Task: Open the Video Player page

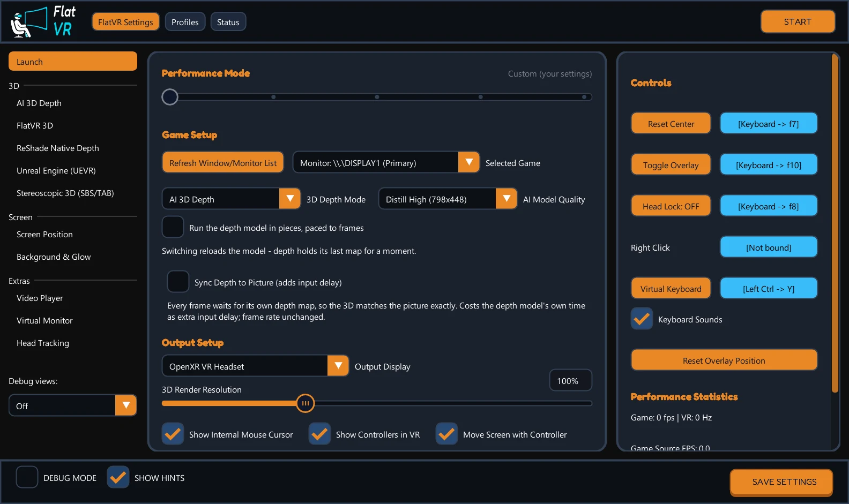Action: 40,298
